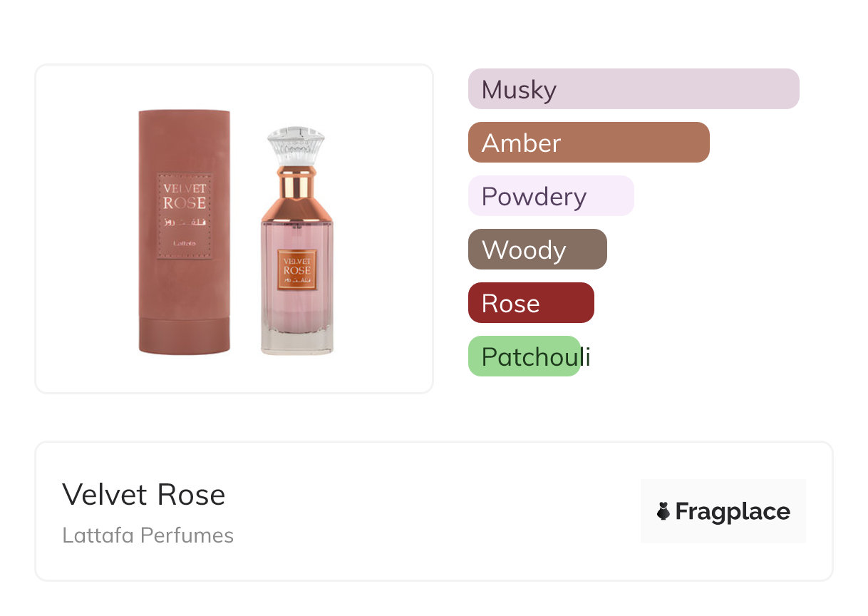Click the clear glass base of the bottle

pos(296,342)
